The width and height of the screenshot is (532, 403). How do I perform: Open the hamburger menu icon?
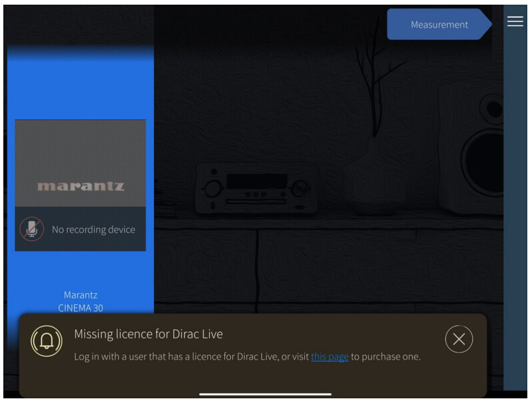515,21
